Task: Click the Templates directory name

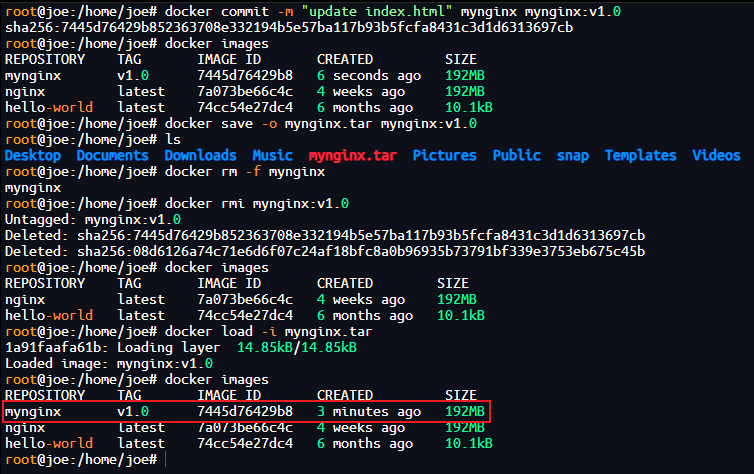Action: [x=640, y=155]
